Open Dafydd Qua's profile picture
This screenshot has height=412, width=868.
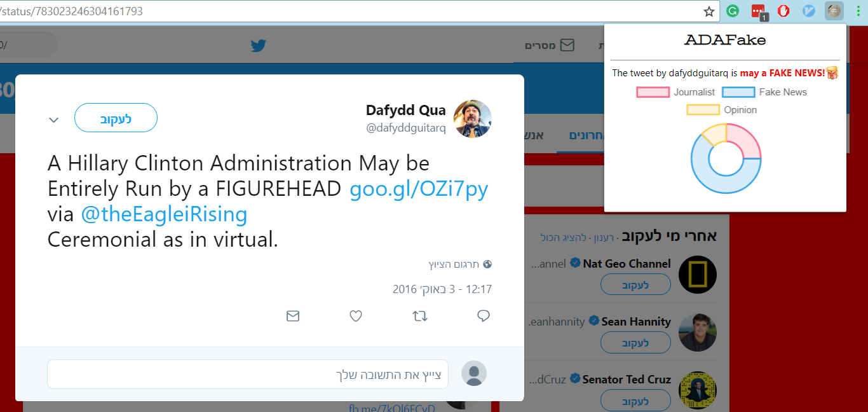tap(473, 119)
